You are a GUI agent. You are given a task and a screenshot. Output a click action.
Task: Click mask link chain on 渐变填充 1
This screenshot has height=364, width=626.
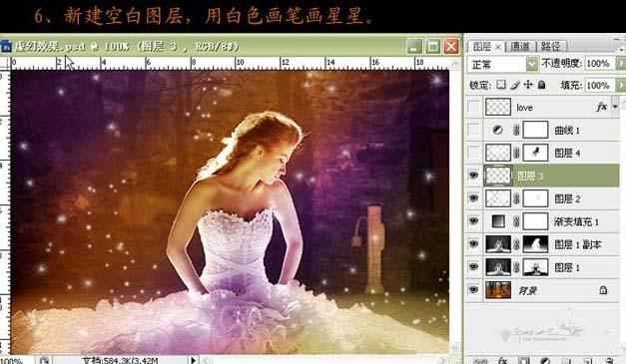point(516,221)
